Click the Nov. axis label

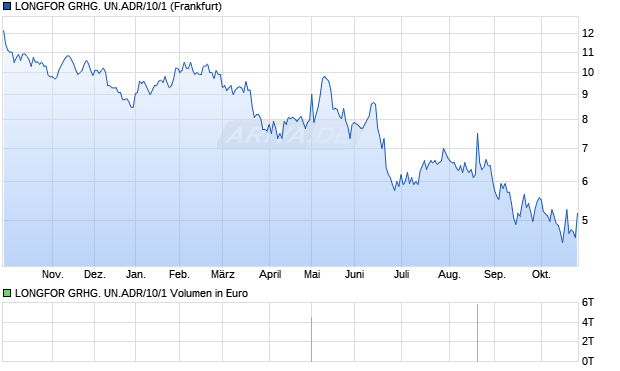pyautogui.click(x=53, y=274)
